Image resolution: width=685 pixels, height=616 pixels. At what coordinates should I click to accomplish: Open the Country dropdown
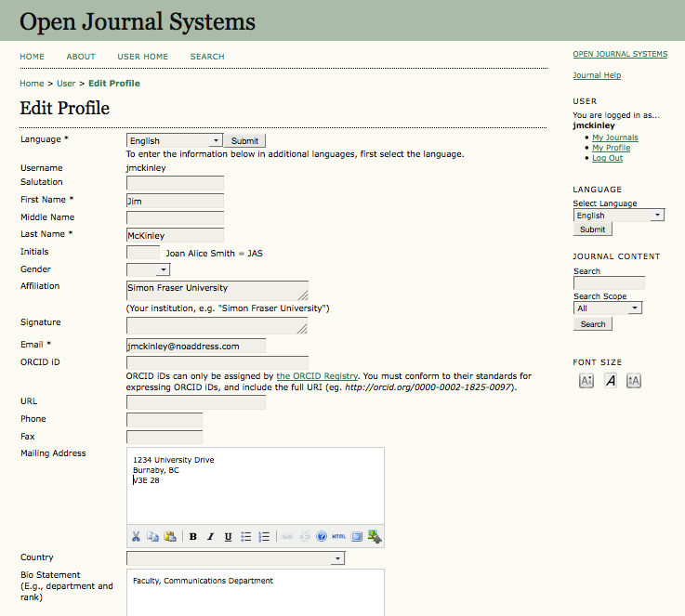click(x=235, y=558)
